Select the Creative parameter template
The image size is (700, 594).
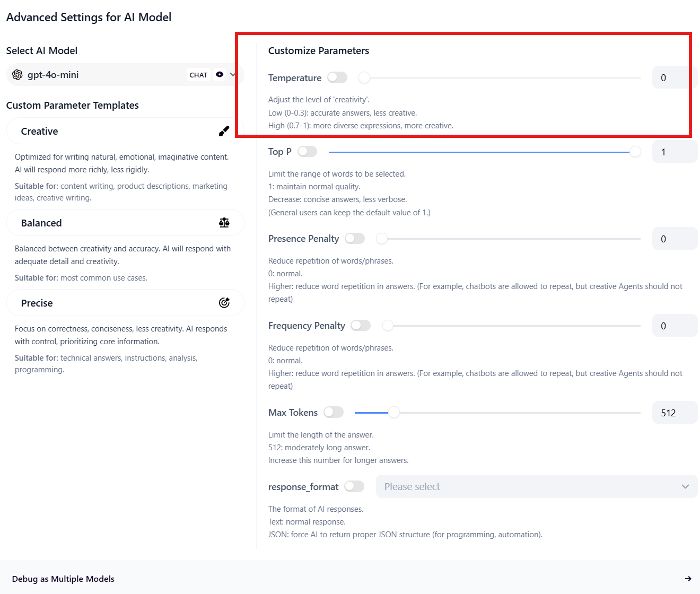[x=125, y=131]
